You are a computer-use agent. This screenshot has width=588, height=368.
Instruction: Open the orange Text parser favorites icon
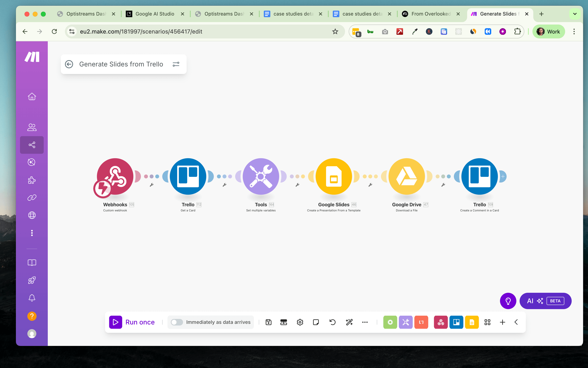click(x=421, y=322)
